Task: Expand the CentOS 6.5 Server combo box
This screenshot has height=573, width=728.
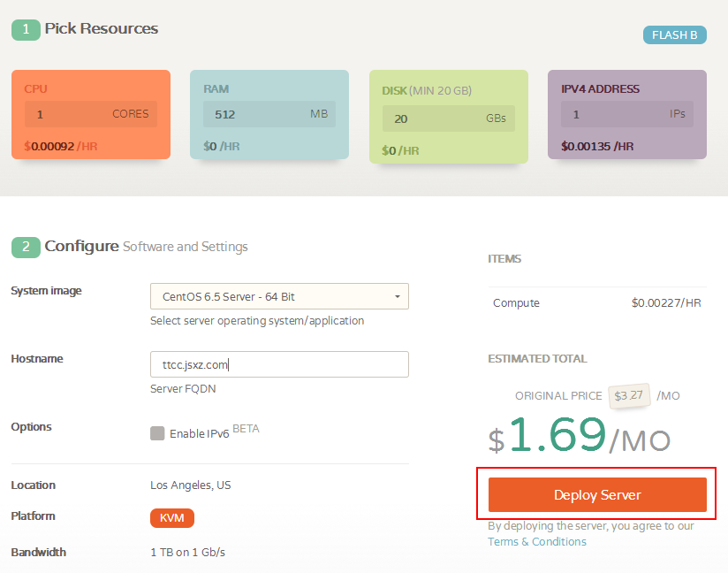Action: click(279, 296)
